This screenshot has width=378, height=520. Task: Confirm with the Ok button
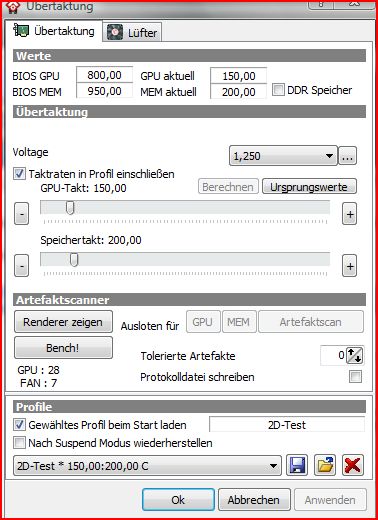point(178,499)
